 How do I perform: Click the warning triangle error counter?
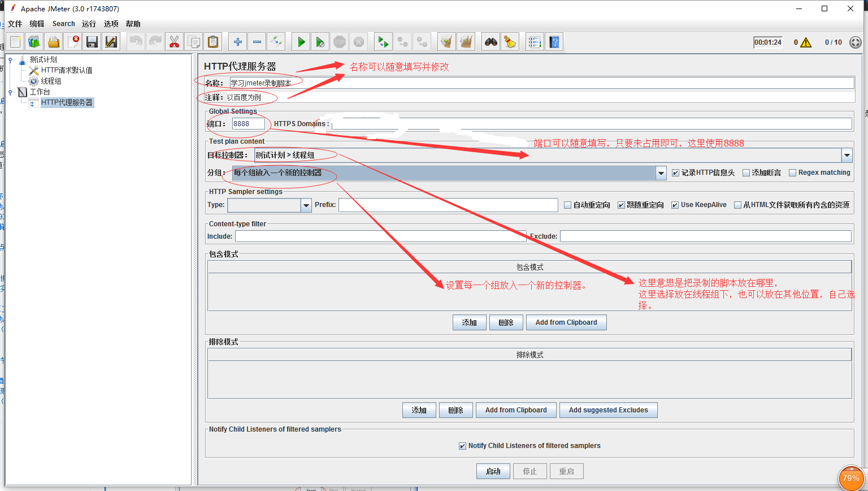click(x=806, y=42)
